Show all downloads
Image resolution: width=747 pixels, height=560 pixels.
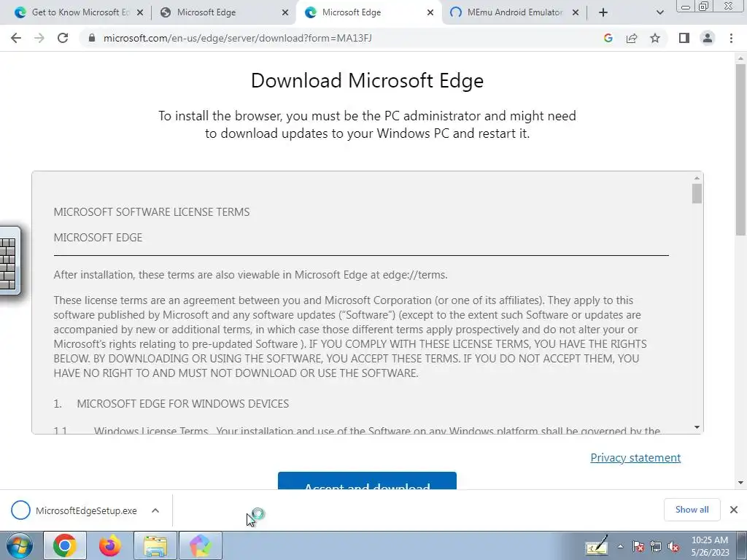point(692,510)
